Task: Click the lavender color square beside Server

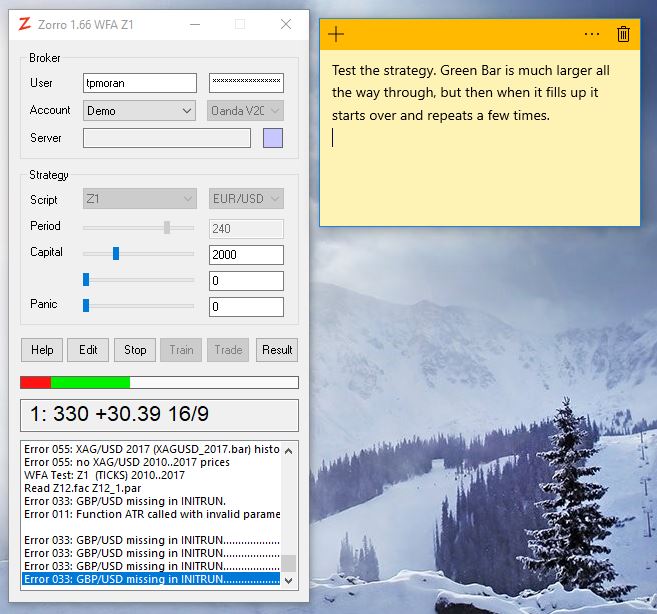Action: click(273, 138)
